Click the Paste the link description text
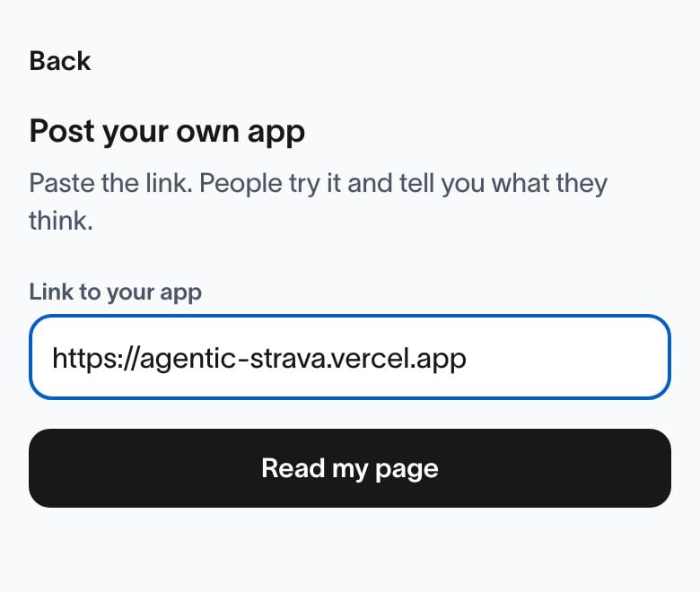 click(318, 202)
